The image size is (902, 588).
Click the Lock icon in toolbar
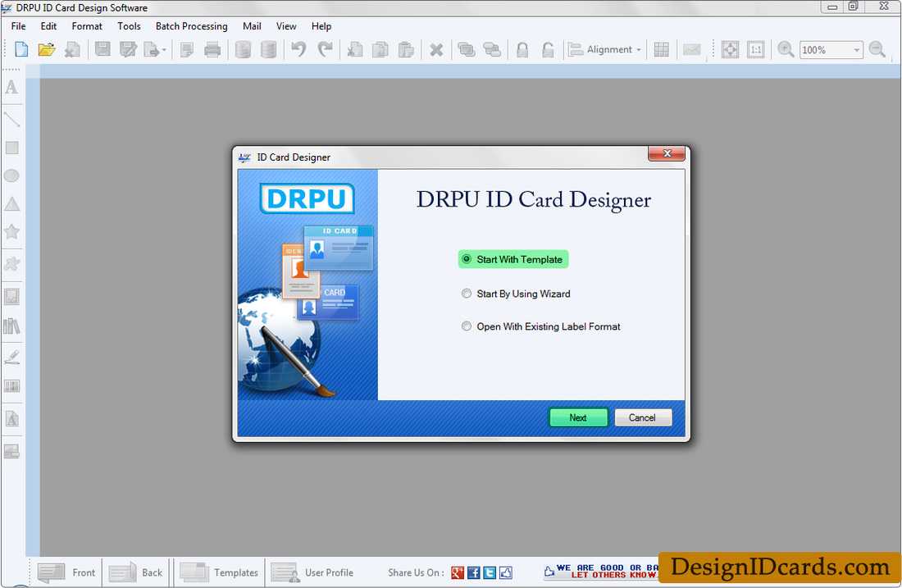pos(522,50)
